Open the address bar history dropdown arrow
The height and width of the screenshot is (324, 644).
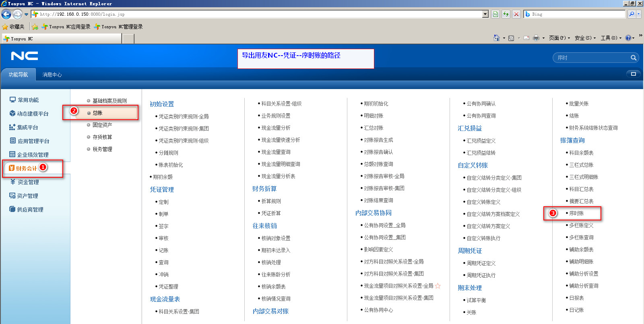[485, 14]
